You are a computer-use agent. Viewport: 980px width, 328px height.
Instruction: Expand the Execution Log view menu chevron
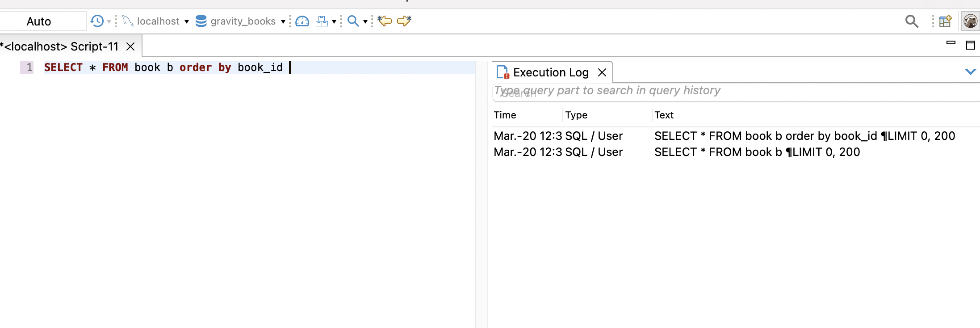(x=970, y=72)
